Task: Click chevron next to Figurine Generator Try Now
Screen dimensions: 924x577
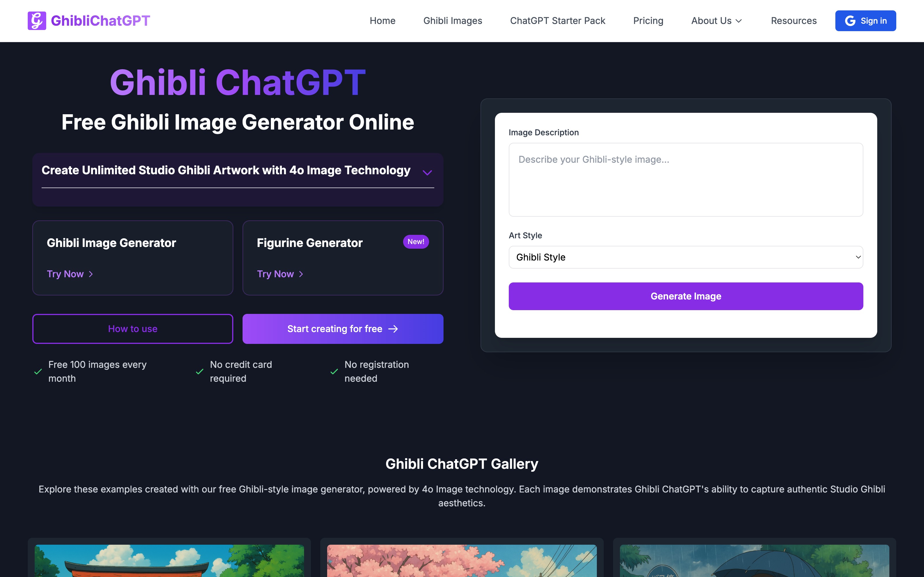Action: pos(301,274)
